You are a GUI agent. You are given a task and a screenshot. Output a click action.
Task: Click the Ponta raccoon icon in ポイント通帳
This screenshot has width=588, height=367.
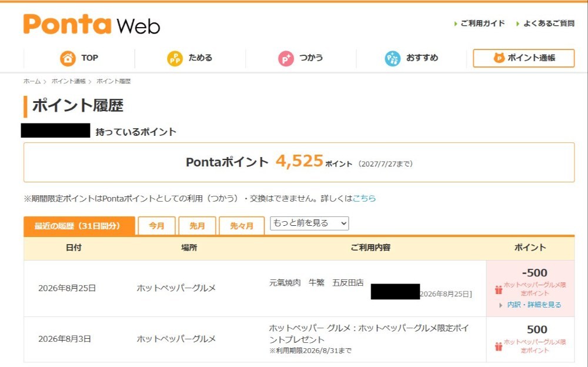(499, 58)
